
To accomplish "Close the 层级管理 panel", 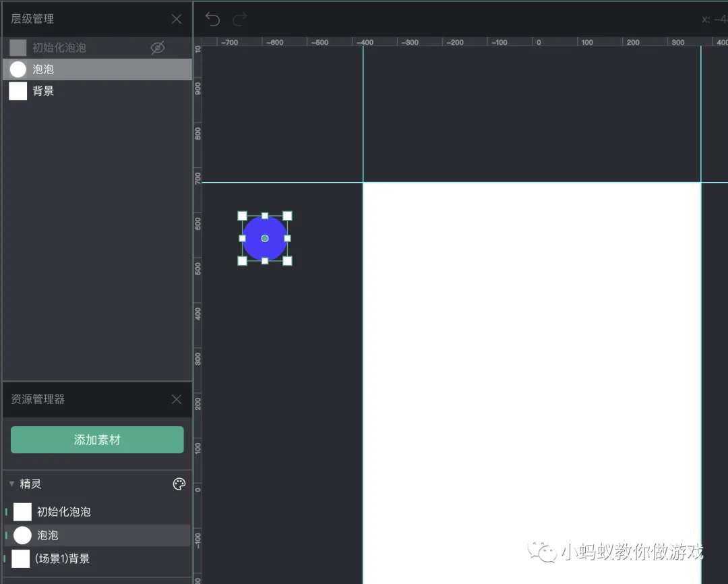I will coord(177,19).
